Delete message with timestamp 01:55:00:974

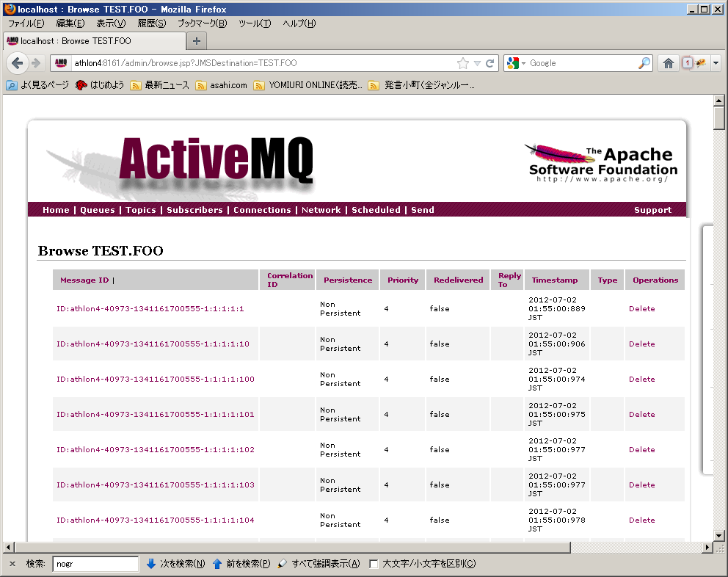pyautogui.click(x=641, y=379)
